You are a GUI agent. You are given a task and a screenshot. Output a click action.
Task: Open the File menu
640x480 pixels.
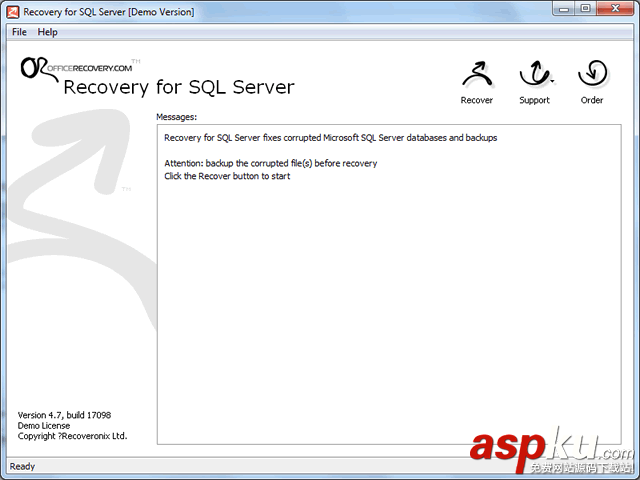click(x=19, y=32)
